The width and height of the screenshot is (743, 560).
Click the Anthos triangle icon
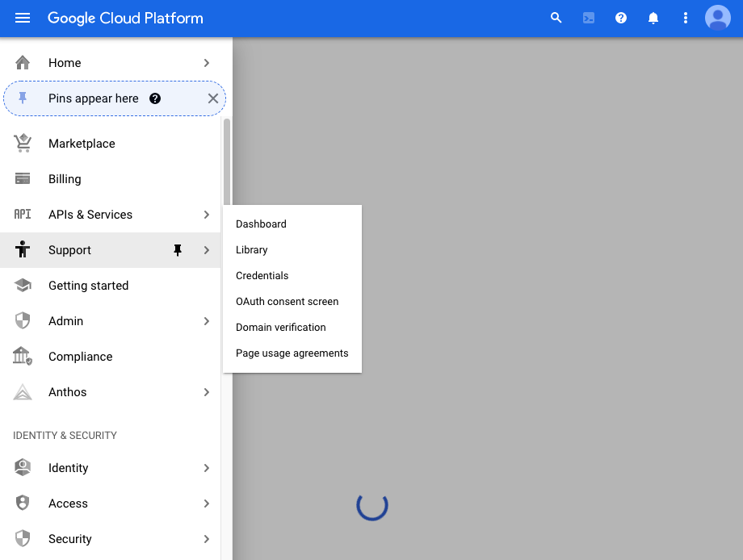[x=23, y=392]
